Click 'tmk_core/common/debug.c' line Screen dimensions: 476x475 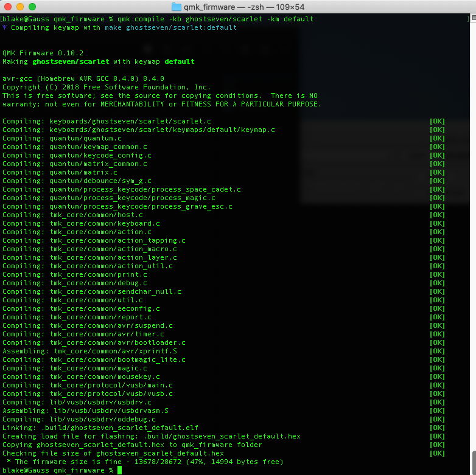coord(75,282)
